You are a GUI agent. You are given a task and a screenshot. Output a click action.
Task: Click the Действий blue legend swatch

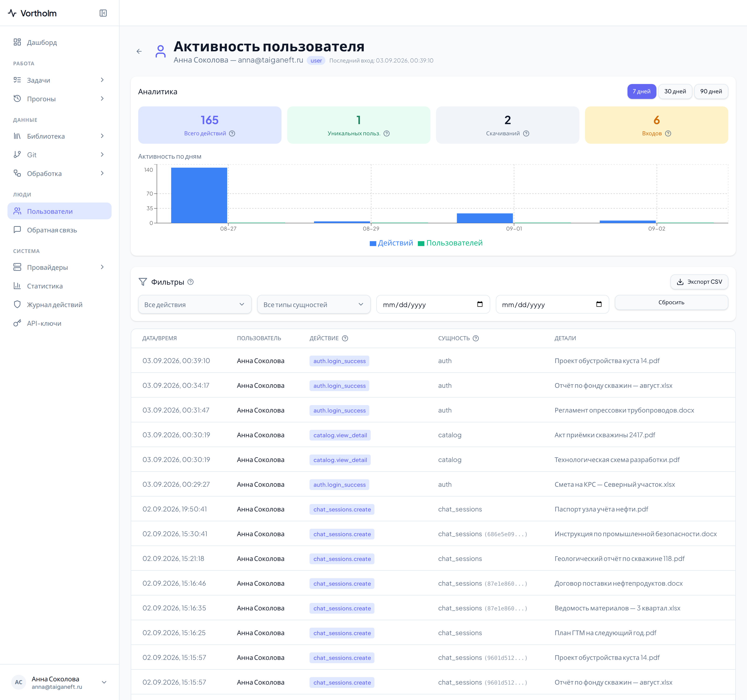pyautogui.click(x=373, y=243)
